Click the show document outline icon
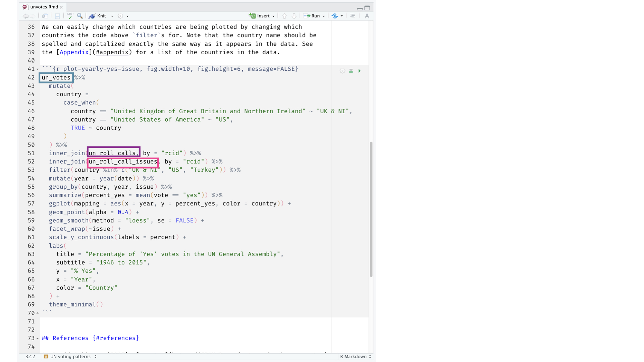Image resolution: width=644 pixels, height=362 pixels. coord(353,16)
